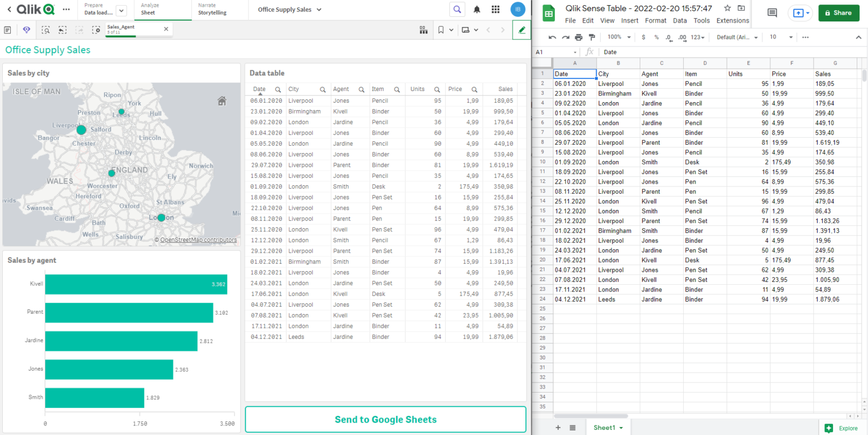Switch to the Narrate Storytelling tab
Viewport: 868px width, 435px height.
[x=212, y=9]
